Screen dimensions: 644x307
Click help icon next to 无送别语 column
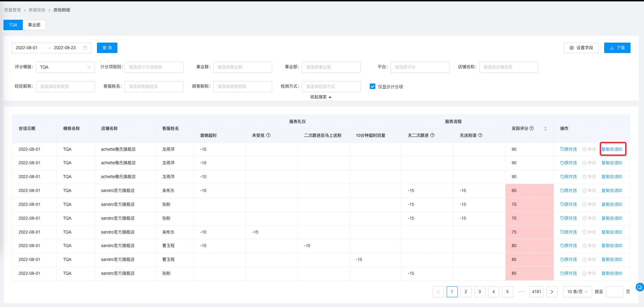[x=480, y=135]
